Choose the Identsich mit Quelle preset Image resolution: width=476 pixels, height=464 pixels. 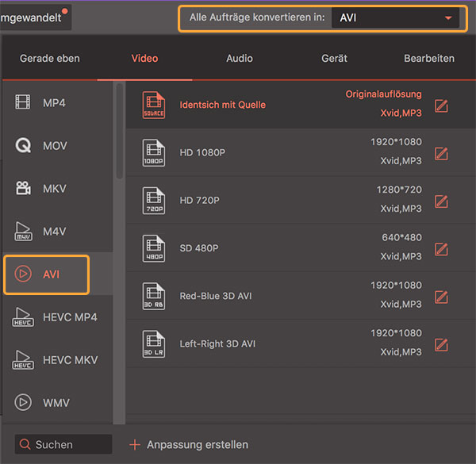tap(301, 105)
